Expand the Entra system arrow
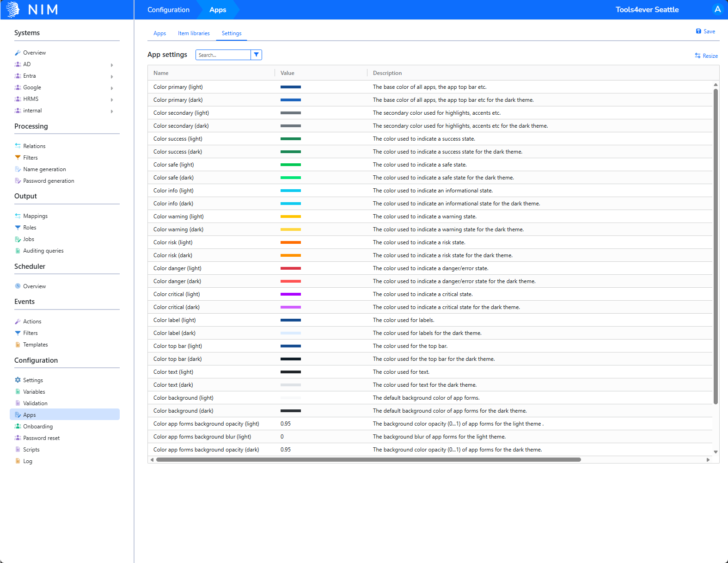Screen dimensions: 728x563 pos(112,76)
